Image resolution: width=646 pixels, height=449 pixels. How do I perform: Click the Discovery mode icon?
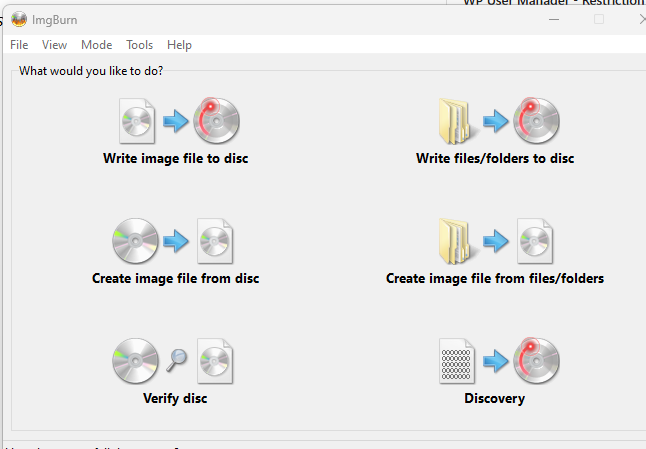point(499,361)
